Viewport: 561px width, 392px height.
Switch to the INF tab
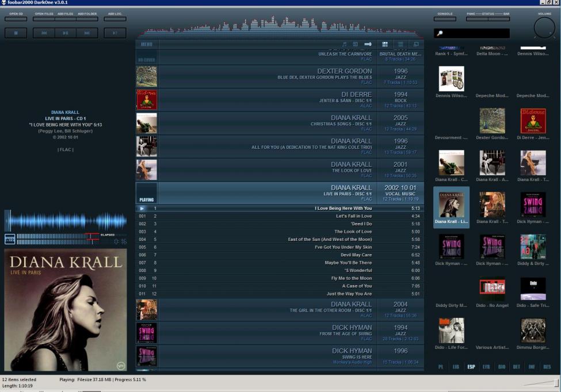pos(532,367)
